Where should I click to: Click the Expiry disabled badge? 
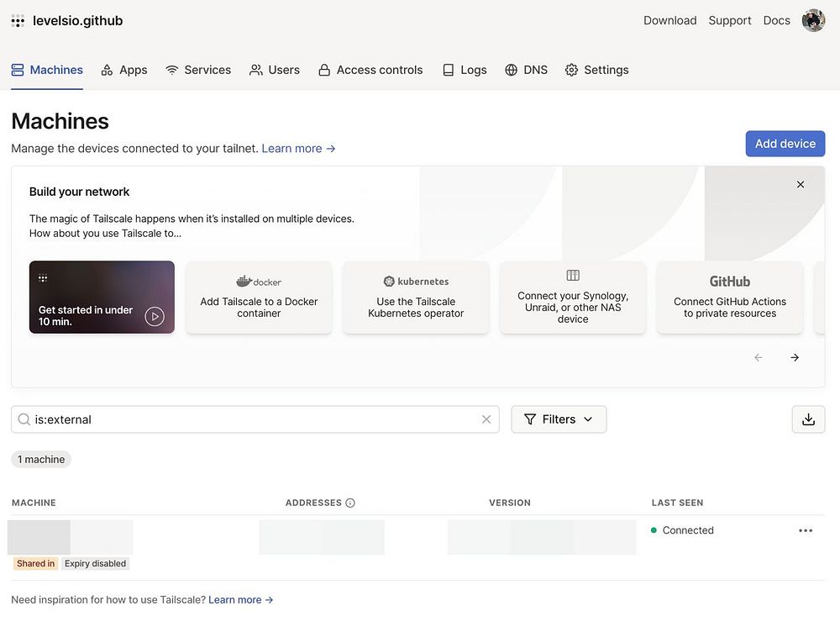96,564
